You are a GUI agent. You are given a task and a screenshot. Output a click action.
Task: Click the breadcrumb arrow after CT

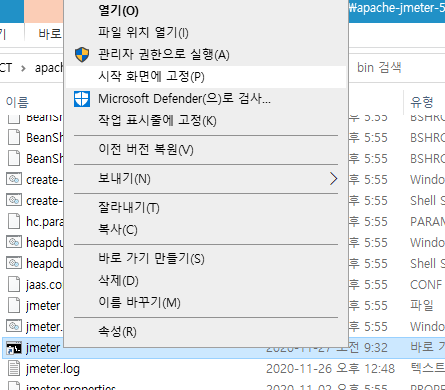click(23, 68)
